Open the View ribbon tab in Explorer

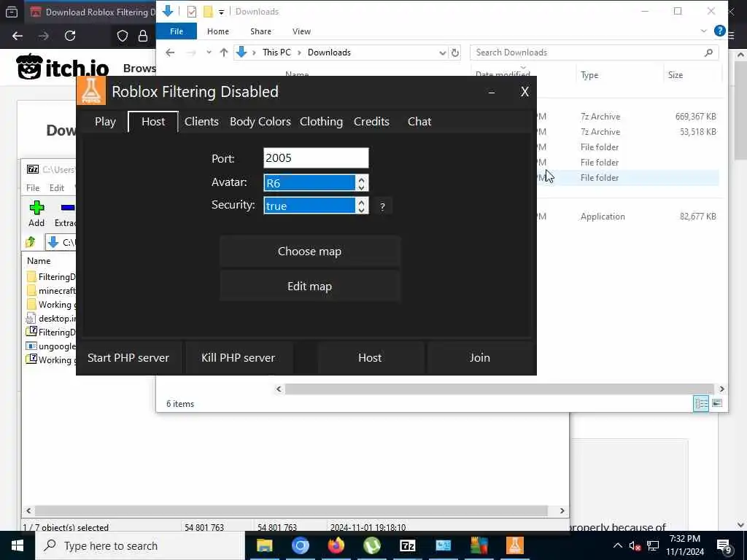(301, 31)
